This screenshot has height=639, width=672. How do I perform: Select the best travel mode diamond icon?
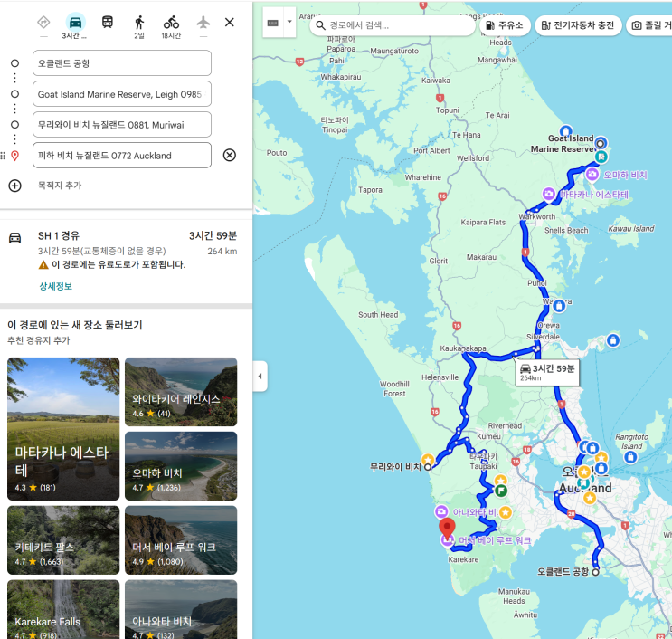(x=43, y=22)
